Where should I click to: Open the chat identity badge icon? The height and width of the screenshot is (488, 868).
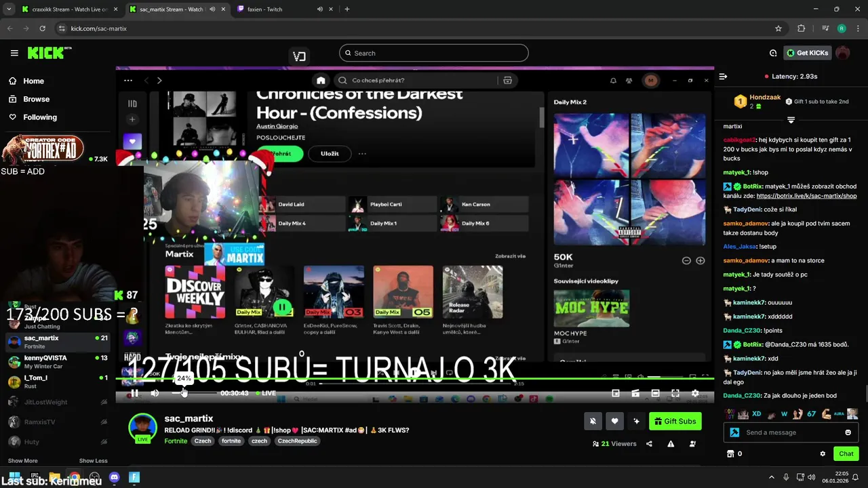click(734, 432)
